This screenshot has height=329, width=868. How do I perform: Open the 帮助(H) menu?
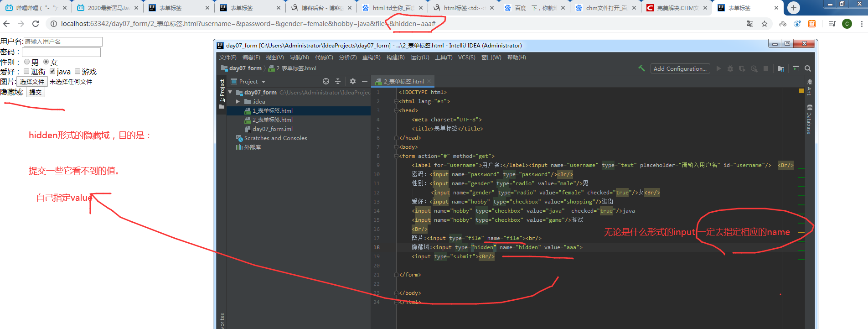click(517, 57)
